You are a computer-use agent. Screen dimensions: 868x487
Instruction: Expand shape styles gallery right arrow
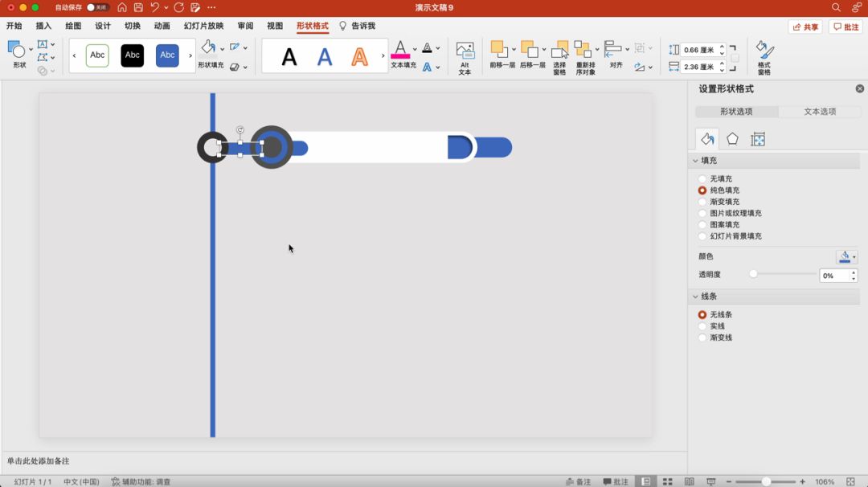pyautogui.click(x=190, y=55)
